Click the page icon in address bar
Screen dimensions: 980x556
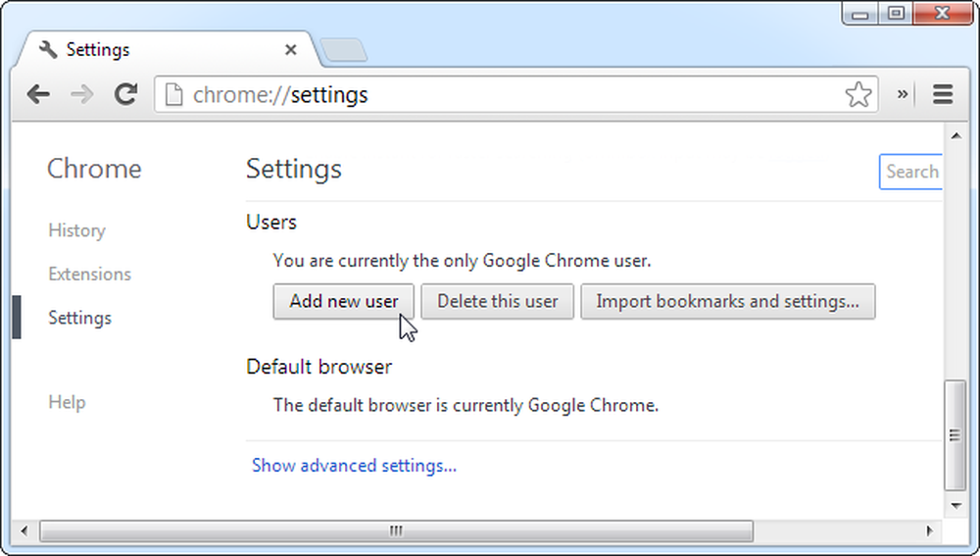173,95
